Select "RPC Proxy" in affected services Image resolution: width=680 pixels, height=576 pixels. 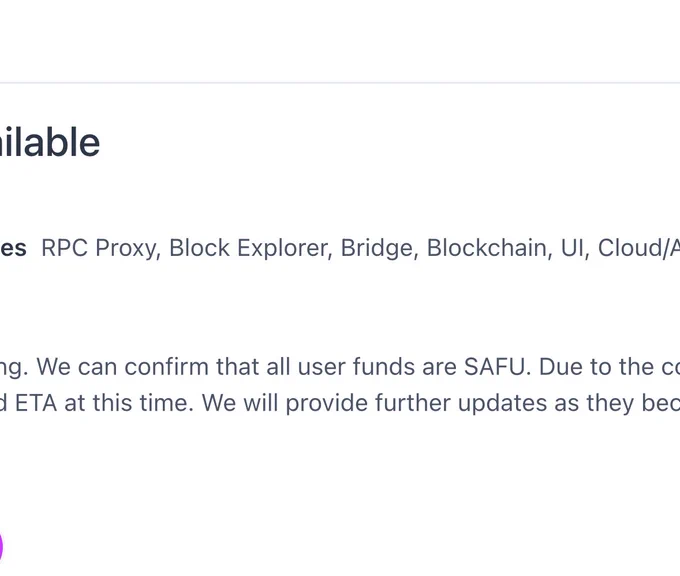[101, 249]
